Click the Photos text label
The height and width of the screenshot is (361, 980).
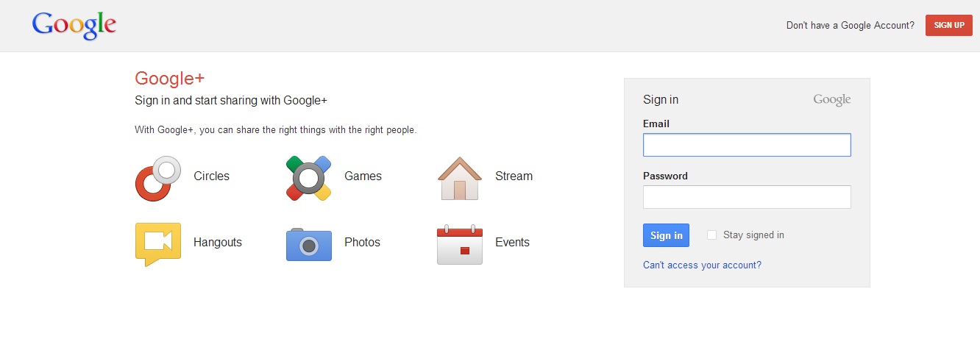(x=362, y=243)
